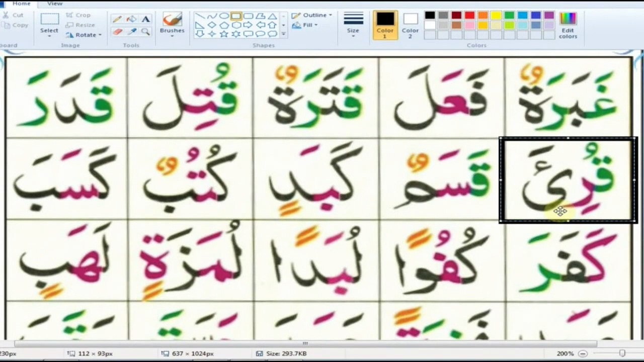Screen dimensions: 644x362
Task: Select the Pencil tool
Action: 117,19
